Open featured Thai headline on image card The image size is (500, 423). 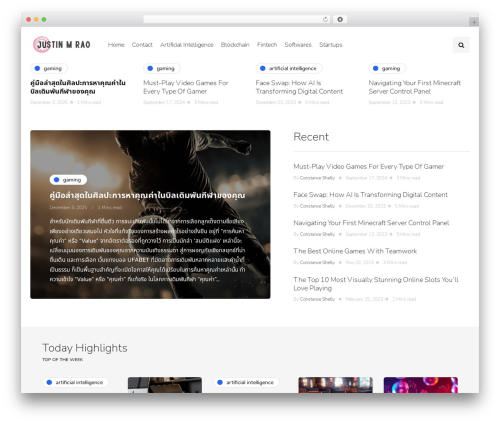(147, 195)
